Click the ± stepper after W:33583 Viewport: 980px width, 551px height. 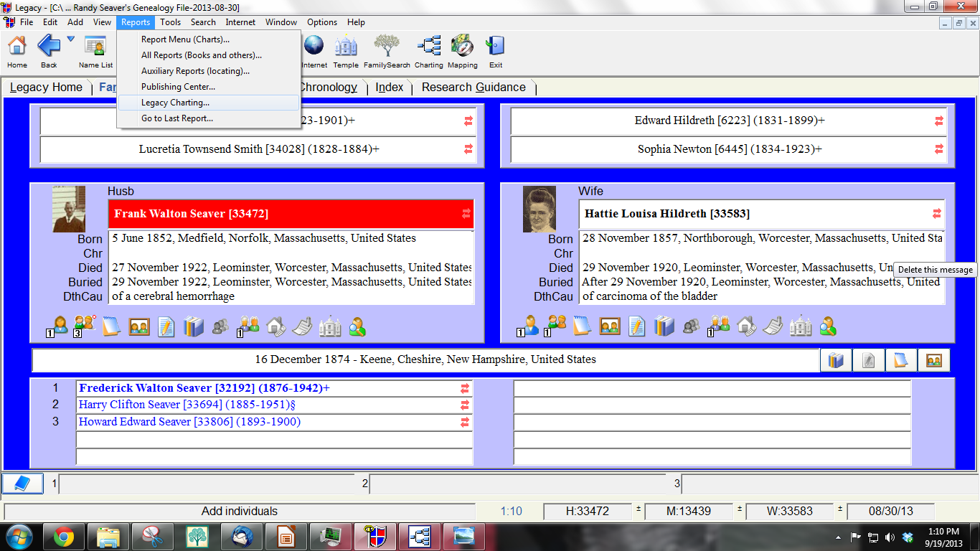pos(839,510)
